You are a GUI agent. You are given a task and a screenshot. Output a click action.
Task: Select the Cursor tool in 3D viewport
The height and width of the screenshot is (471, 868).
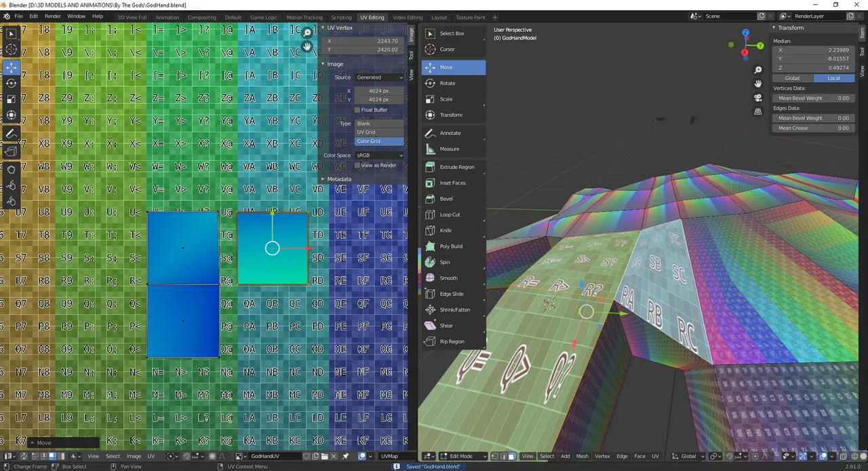453,49
